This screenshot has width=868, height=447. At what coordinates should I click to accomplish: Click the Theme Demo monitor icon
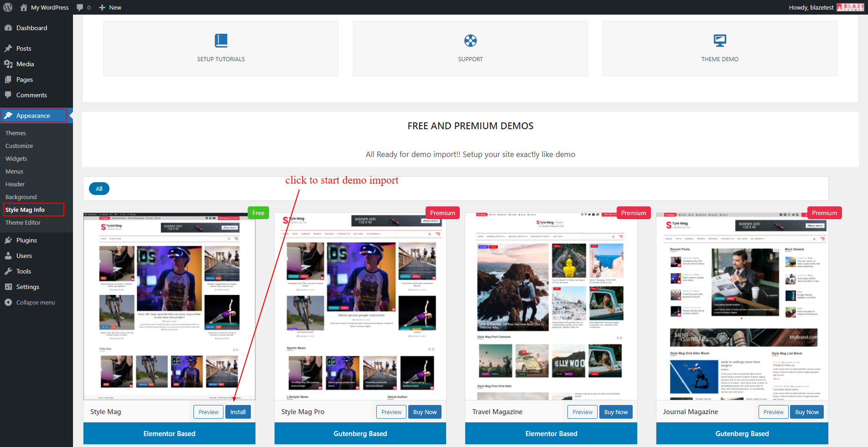(x=720, y=41)
